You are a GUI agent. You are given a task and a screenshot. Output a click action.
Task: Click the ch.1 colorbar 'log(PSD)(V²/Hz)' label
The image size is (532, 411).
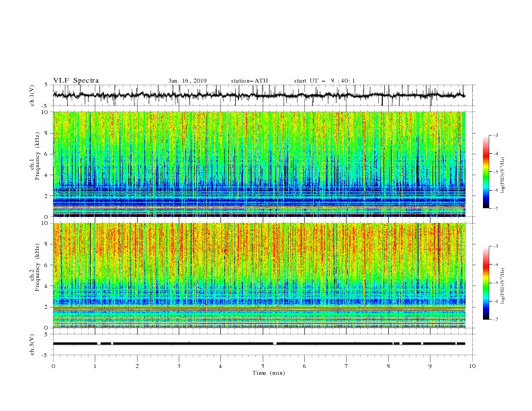click(502, 175)
